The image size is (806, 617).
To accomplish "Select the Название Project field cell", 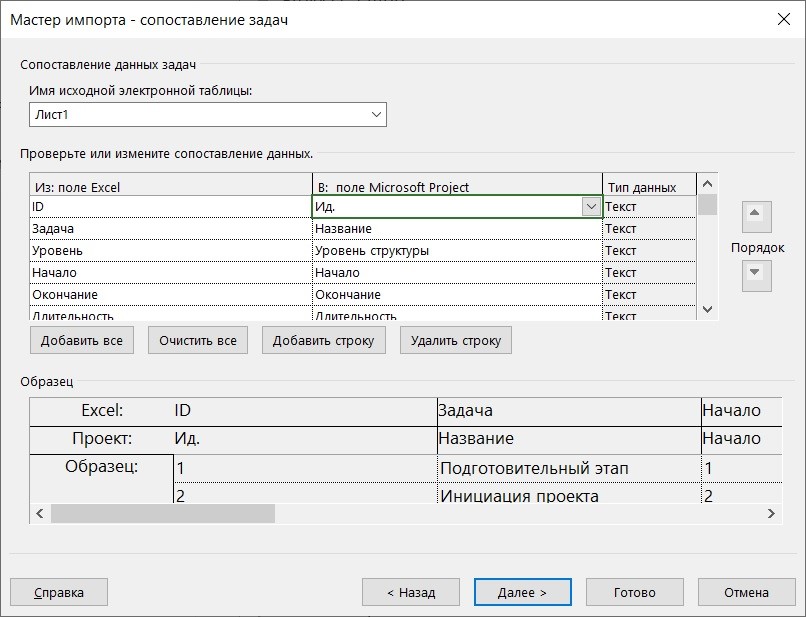I will pyautogui.click(x=456, y=229).
